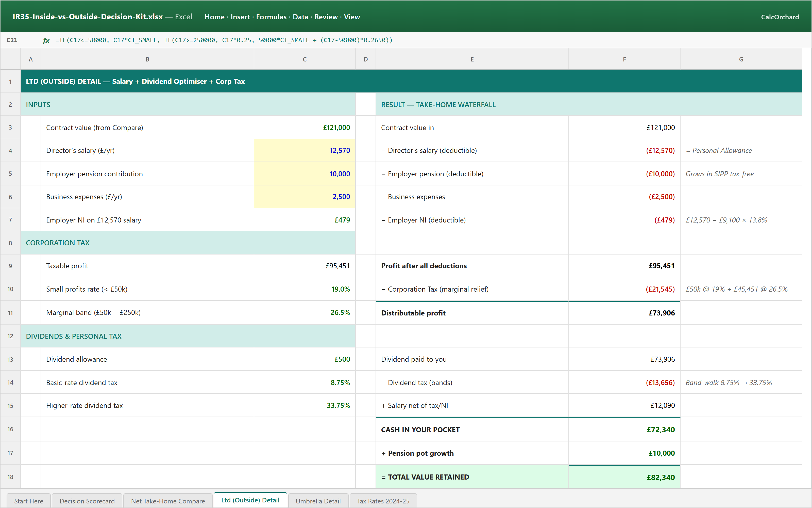Click the DIVIDENDS & PERSONAL TAX section header

(188, 336)
